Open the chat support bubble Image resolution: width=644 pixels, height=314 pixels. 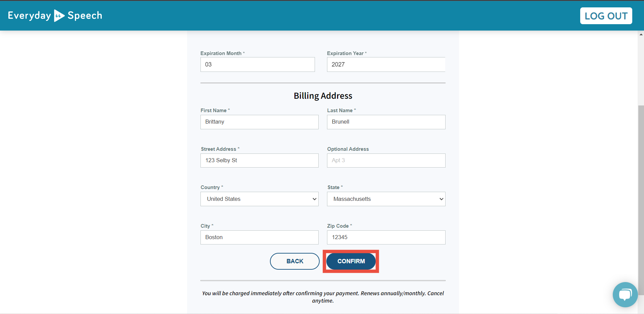[625, 295]
